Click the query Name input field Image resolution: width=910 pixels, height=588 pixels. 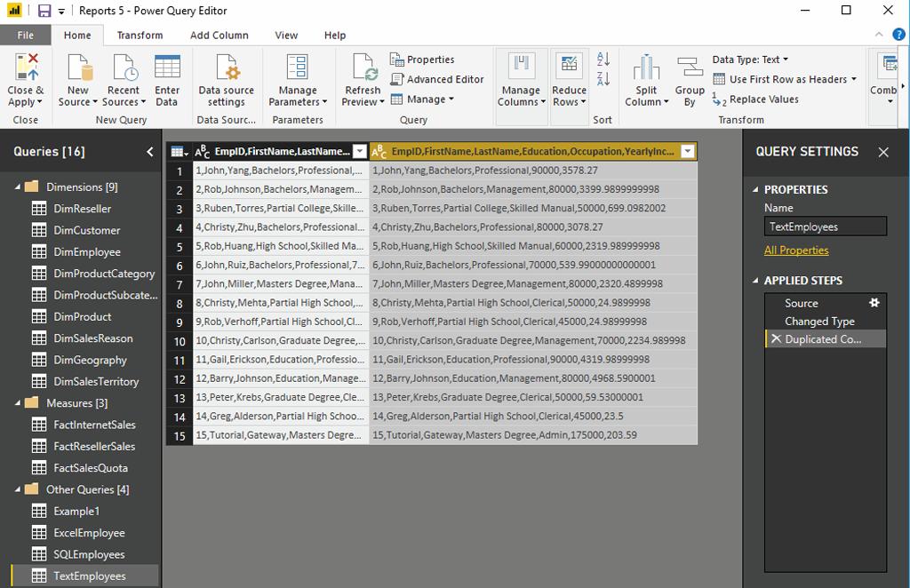(x=825, y=226)
